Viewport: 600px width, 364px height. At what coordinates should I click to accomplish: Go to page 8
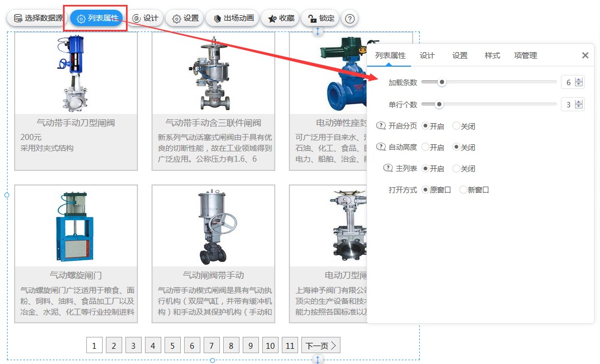(231, 345)
